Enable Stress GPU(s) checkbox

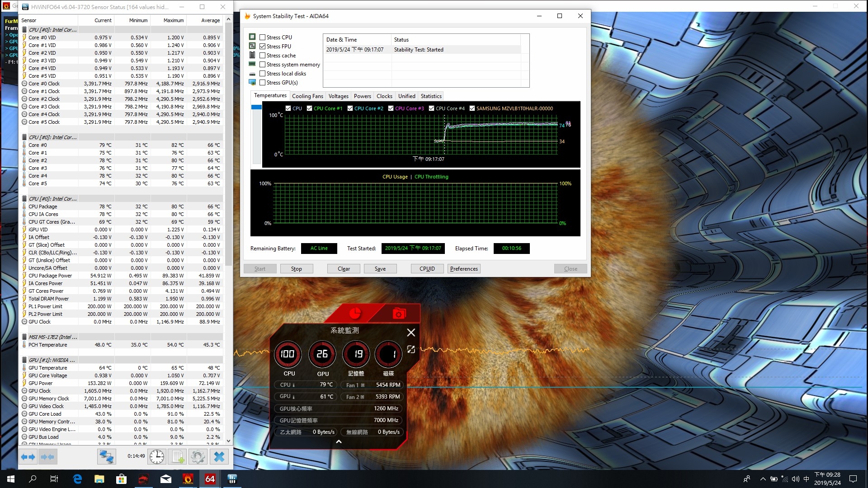coord(262,83)
